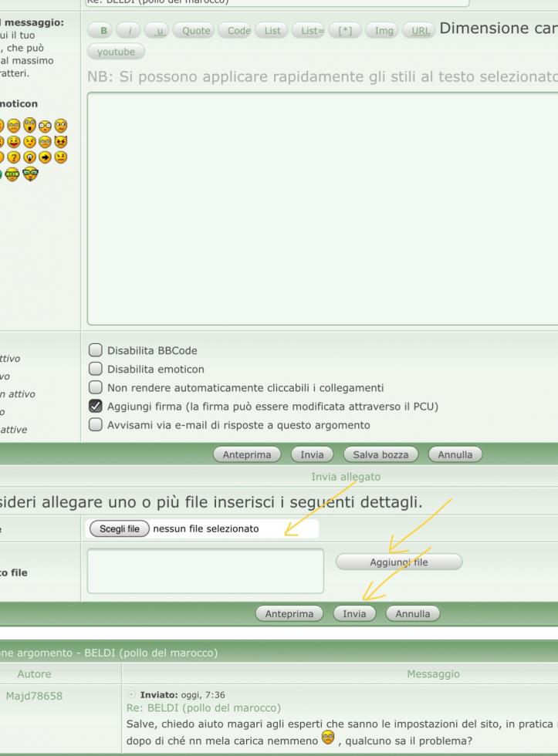Enable Avvisami via e-mail notification checkbox

(96, 425)
